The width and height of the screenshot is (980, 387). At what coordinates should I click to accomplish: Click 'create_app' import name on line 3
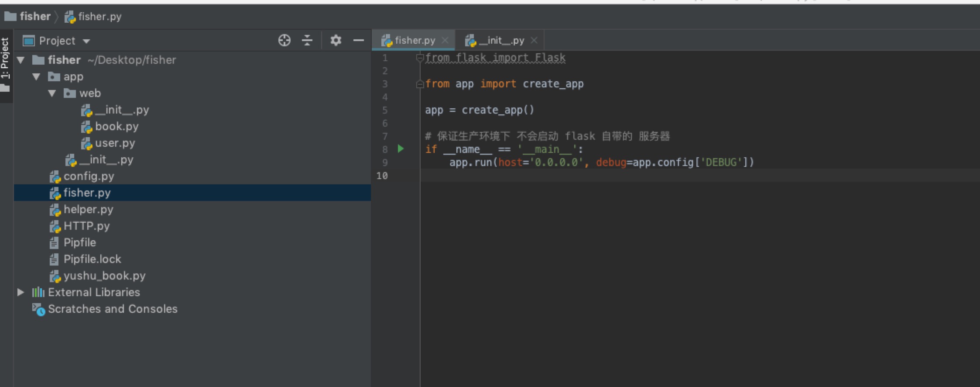coord(553,84)
